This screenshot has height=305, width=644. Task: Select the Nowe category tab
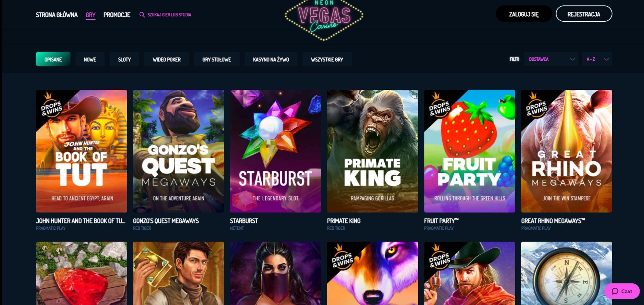coord(90,59)
